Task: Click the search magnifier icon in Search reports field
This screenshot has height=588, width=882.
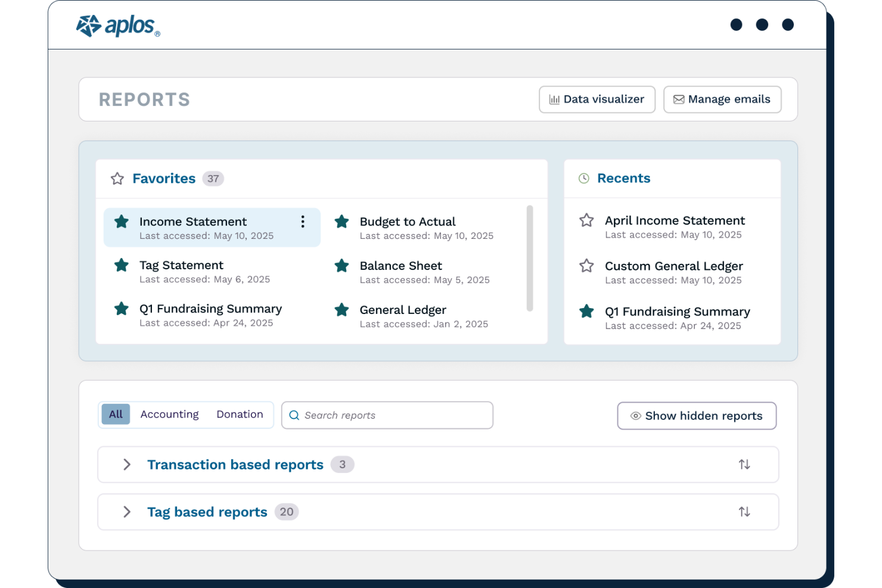Action: coord(294,415)
